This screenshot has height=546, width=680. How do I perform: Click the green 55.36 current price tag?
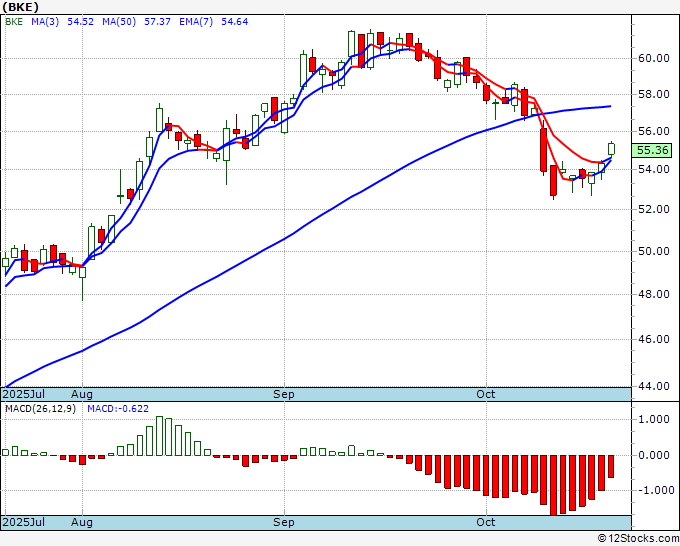pos(653,150)
